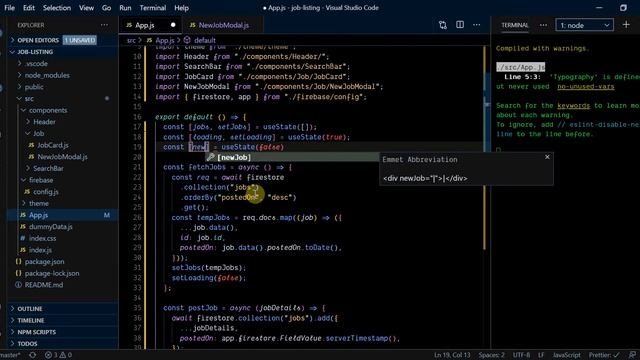The width and height of the screenshot is (640, 360).
Task: Open the Terminal menu
Action: pyautogui.click(x=153, y=8)
